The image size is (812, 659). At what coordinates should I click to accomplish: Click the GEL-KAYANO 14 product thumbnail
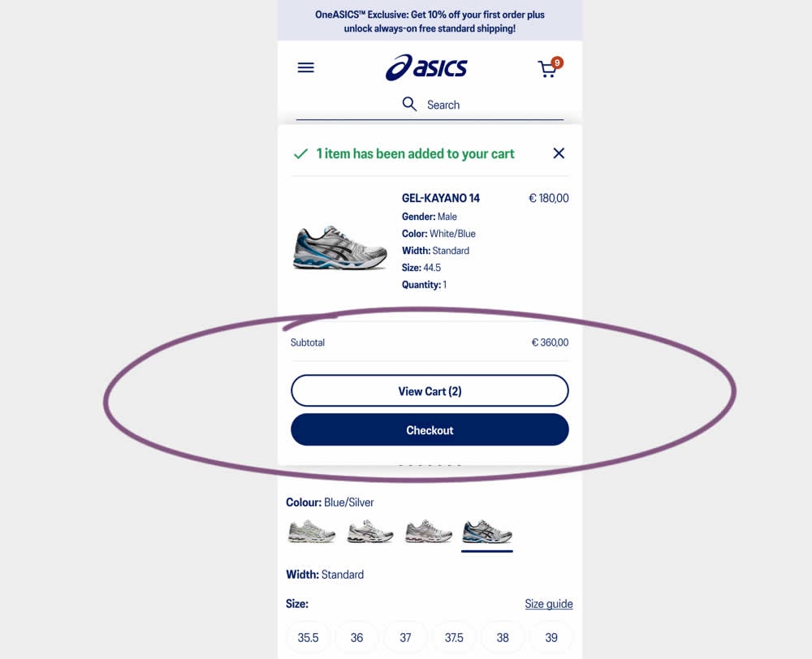click(x=339, y=248)
